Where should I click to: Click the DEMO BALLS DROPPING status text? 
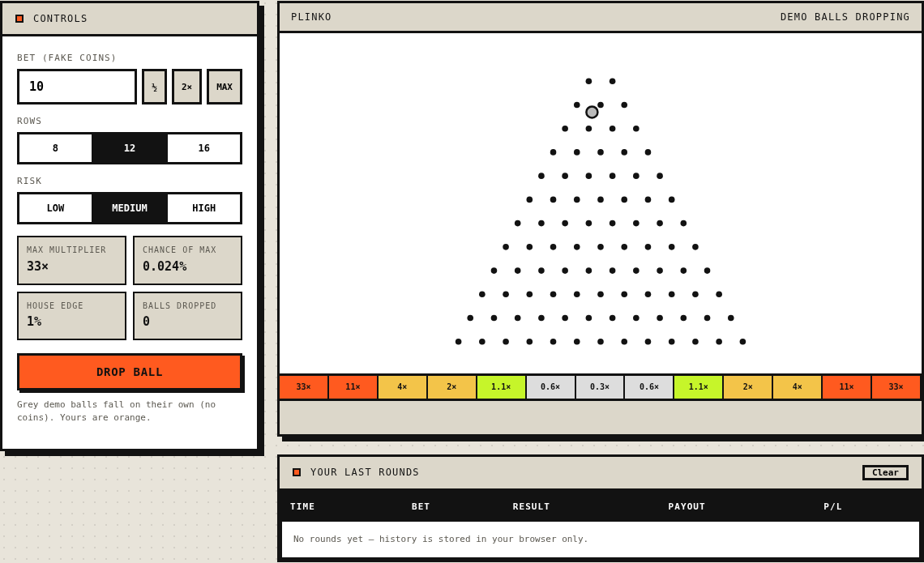845,17
